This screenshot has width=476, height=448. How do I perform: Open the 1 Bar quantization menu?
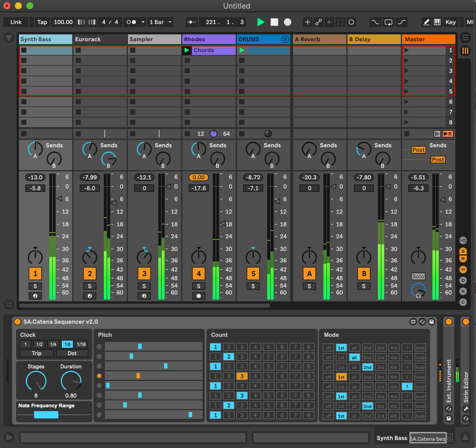pyautogui.click(x=161, y=22)
